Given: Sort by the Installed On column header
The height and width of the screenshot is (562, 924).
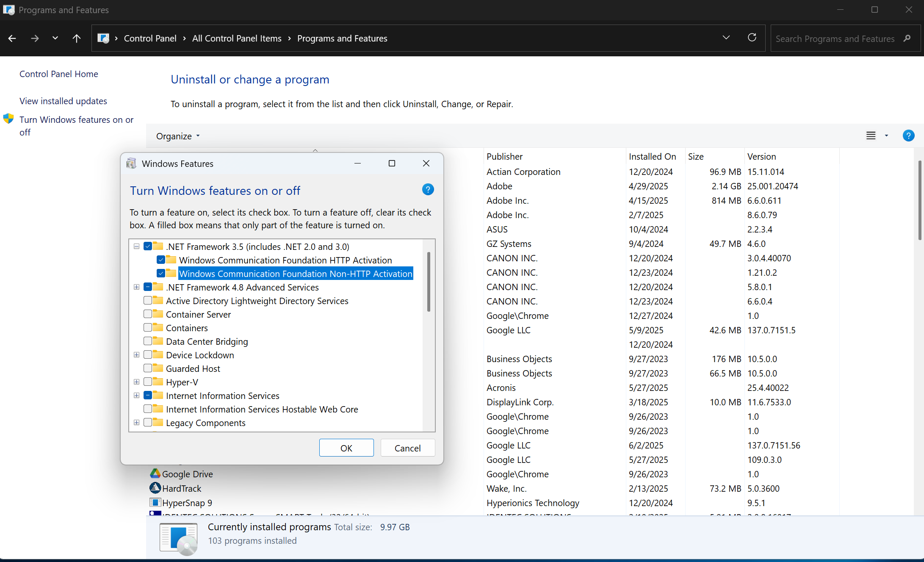Looking at the screenshot, I should (652, 157).
